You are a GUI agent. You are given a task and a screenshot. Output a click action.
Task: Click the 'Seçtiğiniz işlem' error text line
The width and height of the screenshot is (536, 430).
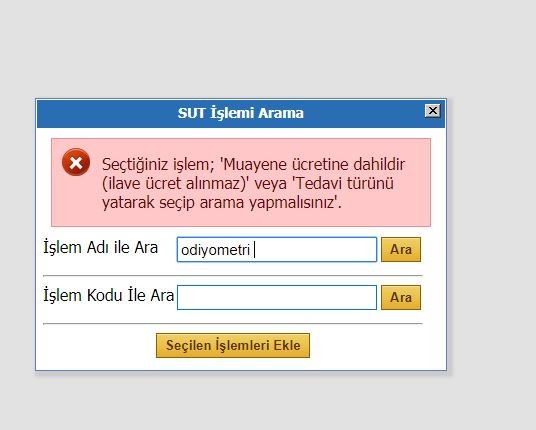[253, 164]
